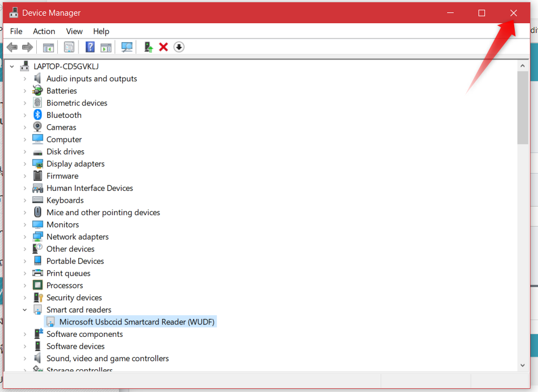Open the File menu
Screen dimensions: 538x392
click(x=16, y=31)
